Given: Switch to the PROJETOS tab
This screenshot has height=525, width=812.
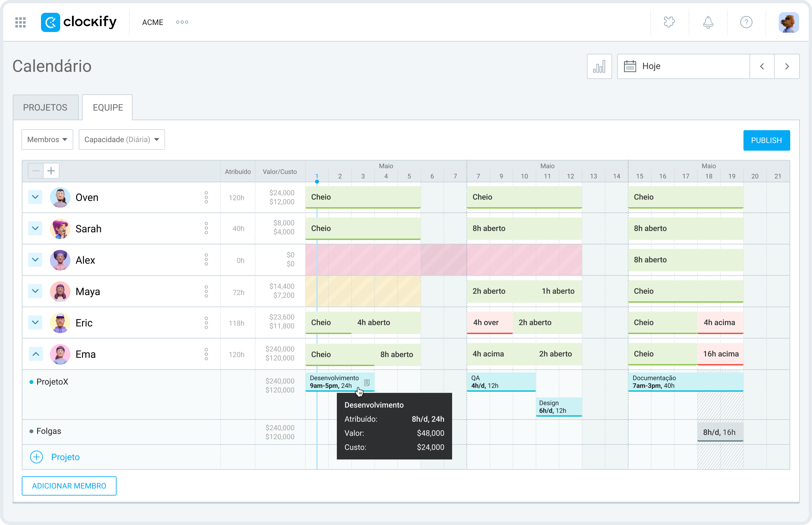Looking at the screenshot, I should point(45,107).
